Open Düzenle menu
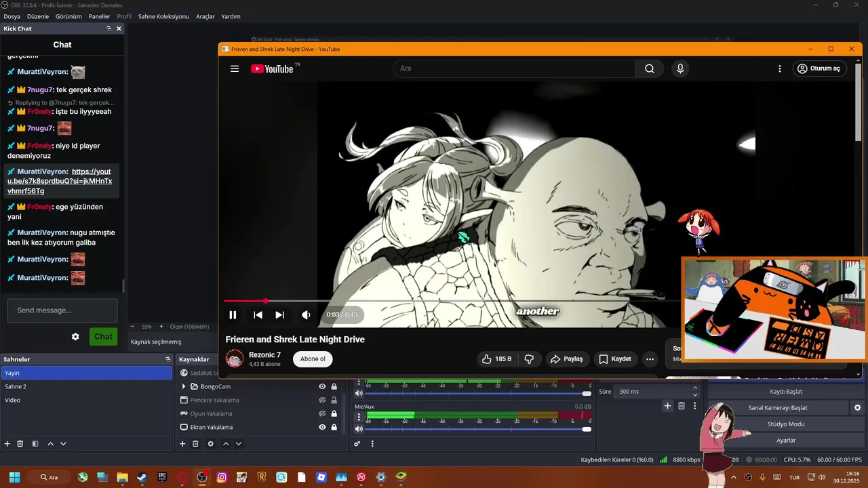This screenshot has height=488, width=868. point(38,16)
